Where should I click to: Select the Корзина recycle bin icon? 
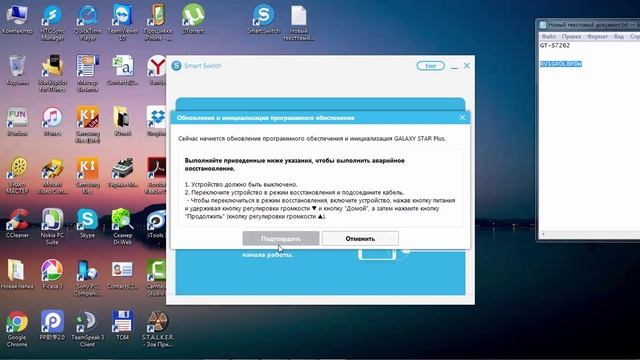point(17,70)
